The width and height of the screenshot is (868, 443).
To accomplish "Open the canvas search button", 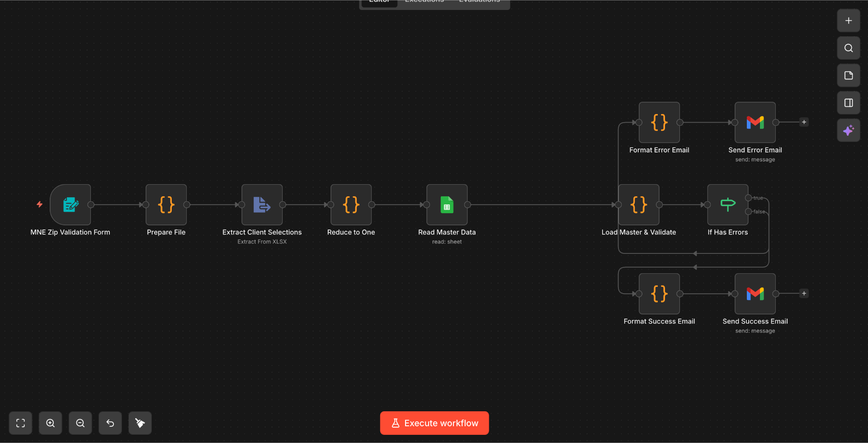I will (849, 48).
